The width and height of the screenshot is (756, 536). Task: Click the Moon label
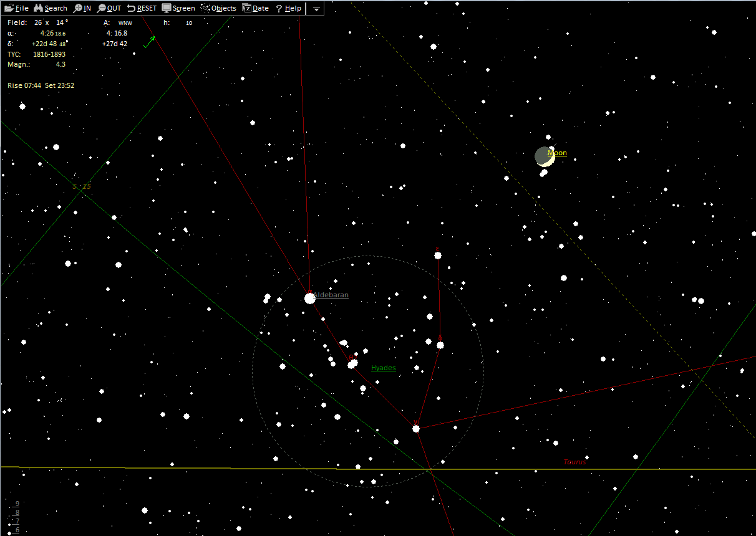pyautogui.click(x=557, y=153)
